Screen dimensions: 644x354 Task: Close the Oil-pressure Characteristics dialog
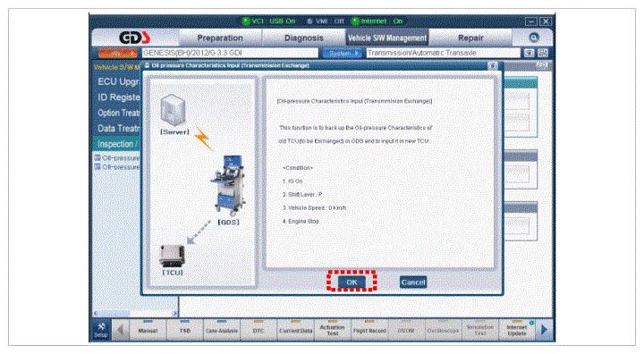493,66
